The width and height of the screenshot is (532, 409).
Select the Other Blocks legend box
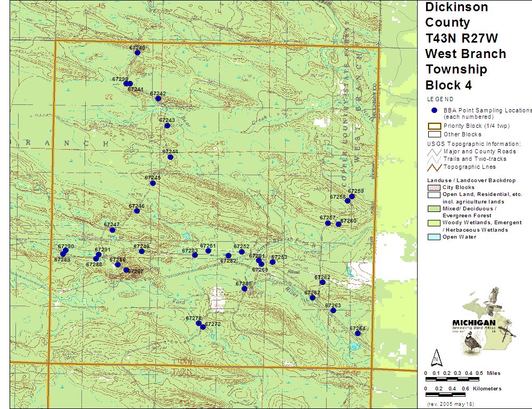tap(434, 134)
